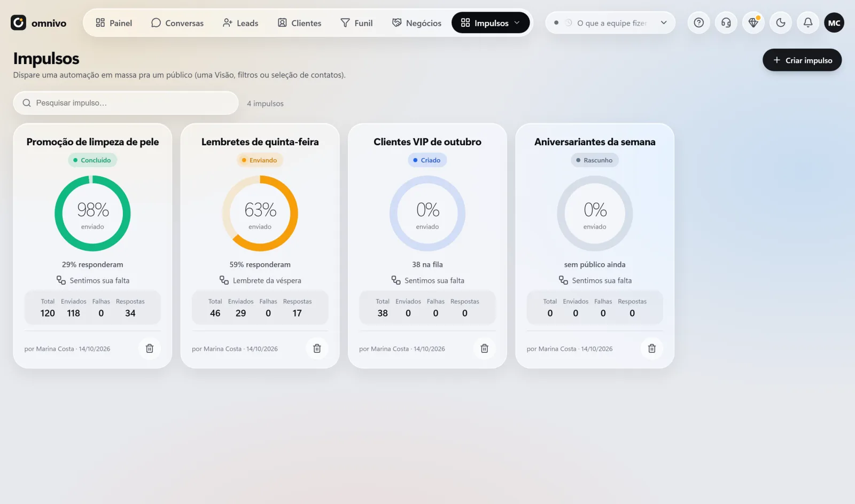Image resolution: width=855 pixels, height=504 pixels.
Task: Open the MC user avatar
Action: click(834, 22)
